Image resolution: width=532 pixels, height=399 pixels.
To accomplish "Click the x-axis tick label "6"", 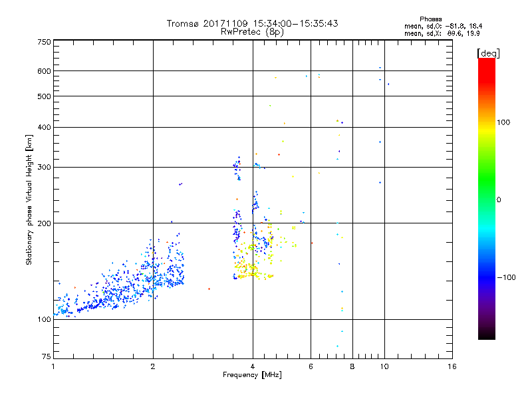I will (x=311, y=366).
